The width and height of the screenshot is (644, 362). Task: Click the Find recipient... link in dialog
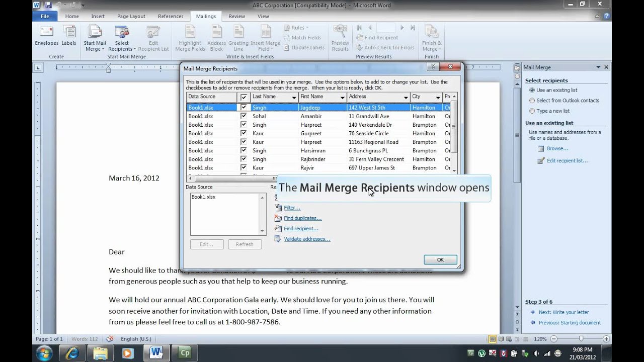pyautogui.click(x=301, y=229)
